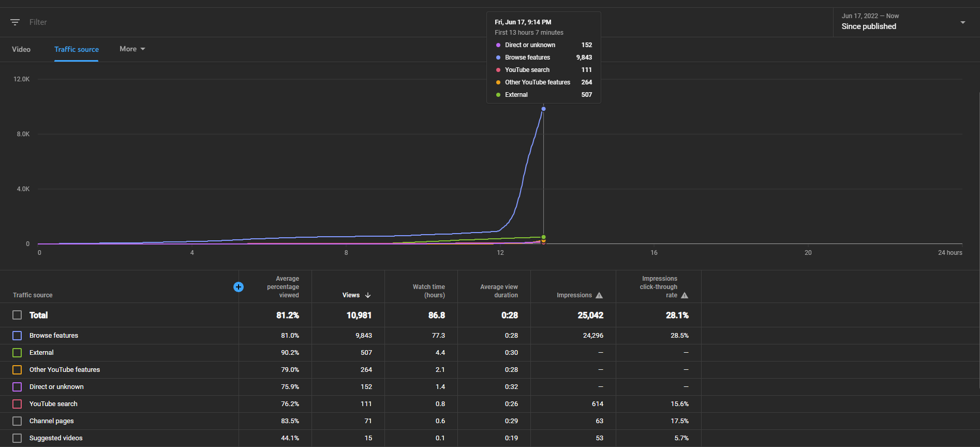Open the Since published date range dropdown
Image resolution: width=980 pixels, height=447 pixels.
pos(903,22)
